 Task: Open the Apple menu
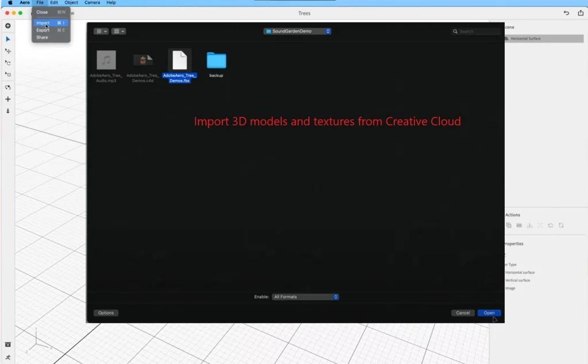(10, 3)
